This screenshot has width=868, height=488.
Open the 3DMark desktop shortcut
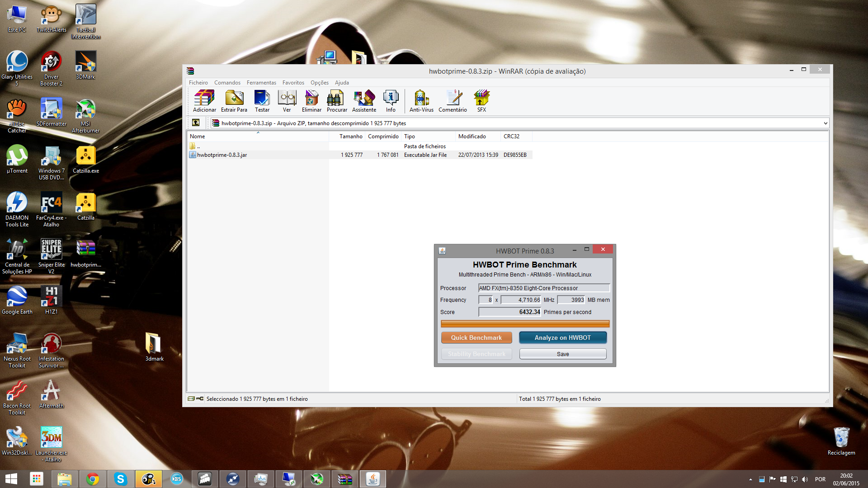pyautogui.click(x=85, y=65)
